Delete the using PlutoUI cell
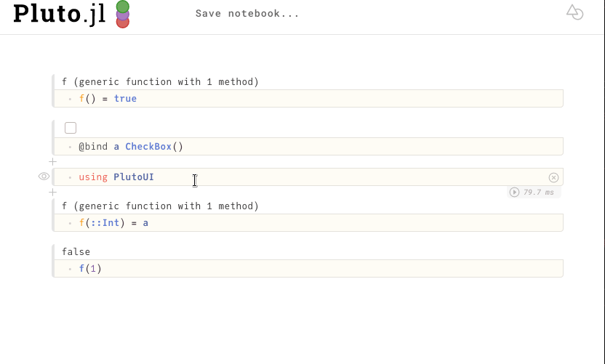 coord(553,177)
